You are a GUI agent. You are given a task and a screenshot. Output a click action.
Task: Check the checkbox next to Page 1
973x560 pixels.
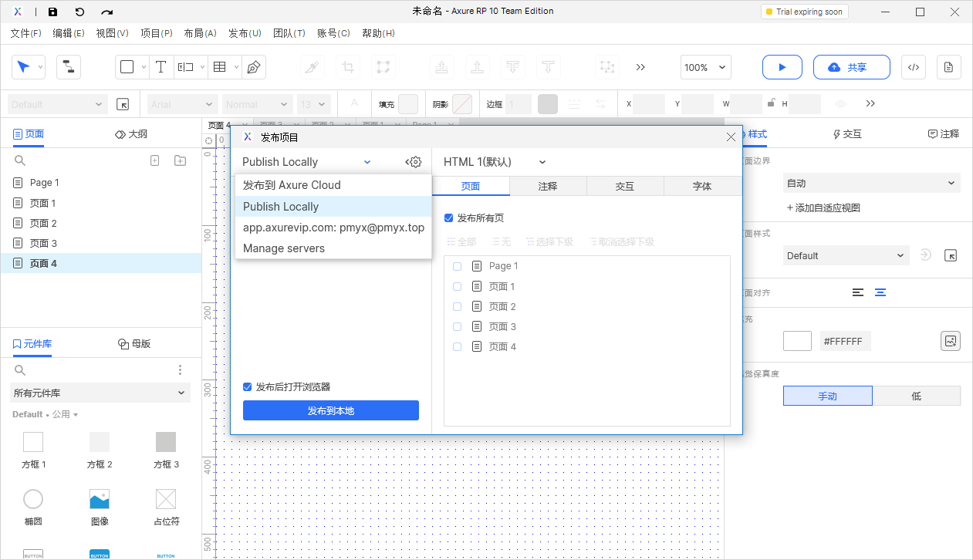pyautogui.click(x=457, y=265)
